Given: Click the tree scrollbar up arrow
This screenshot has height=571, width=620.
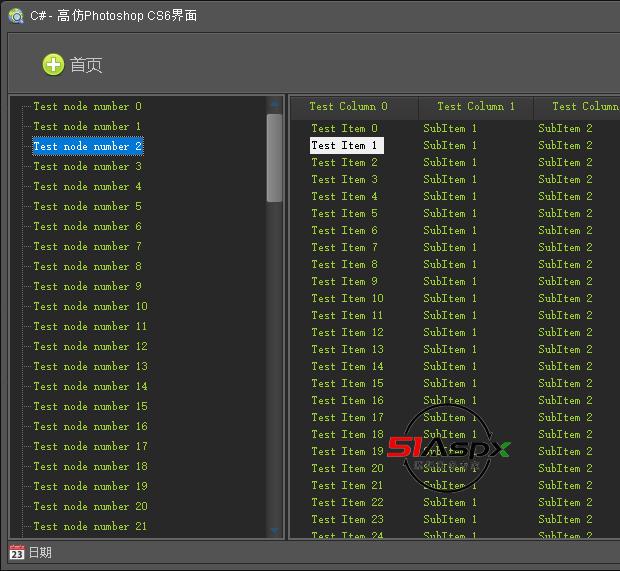Looking at the screenshot, I should tap(274, 105).
